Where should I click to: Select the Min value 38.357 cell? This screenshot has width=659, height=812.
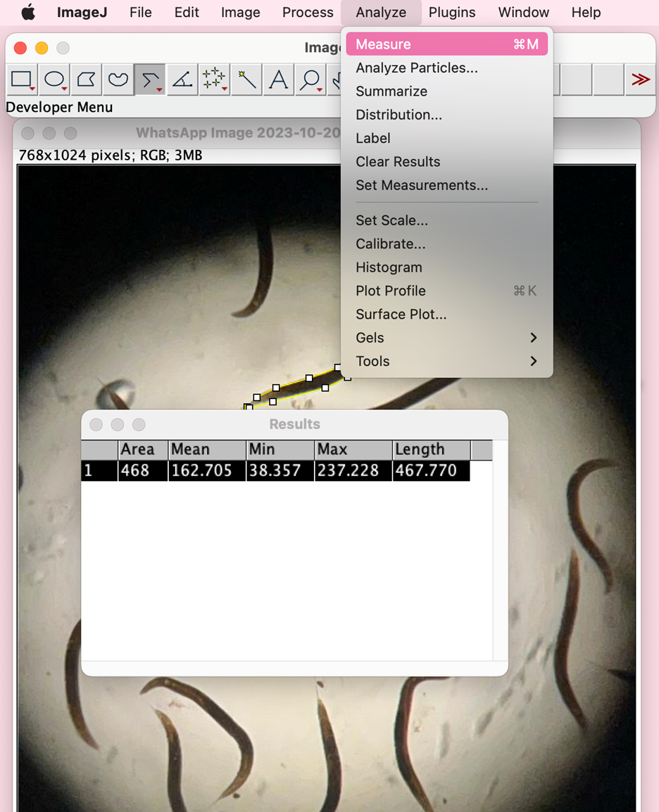pos(280,470)
